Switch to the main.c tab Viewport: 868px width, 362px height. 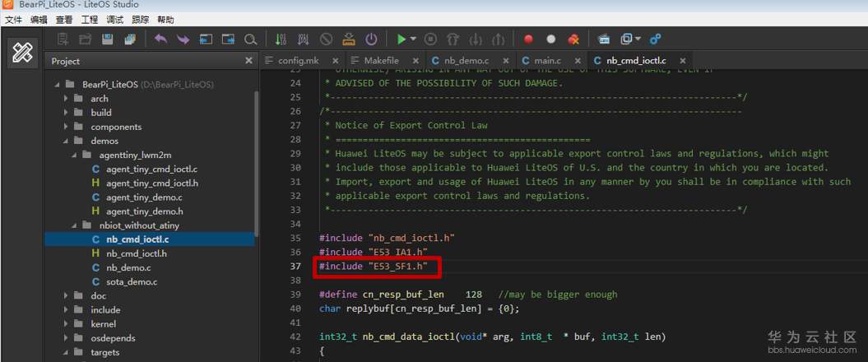547,60
